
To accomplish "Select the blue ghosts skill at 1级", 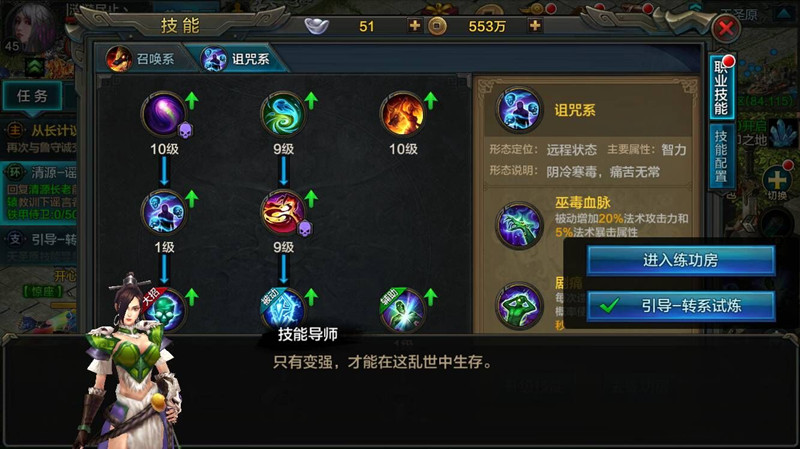I will (x=164, y=212).
